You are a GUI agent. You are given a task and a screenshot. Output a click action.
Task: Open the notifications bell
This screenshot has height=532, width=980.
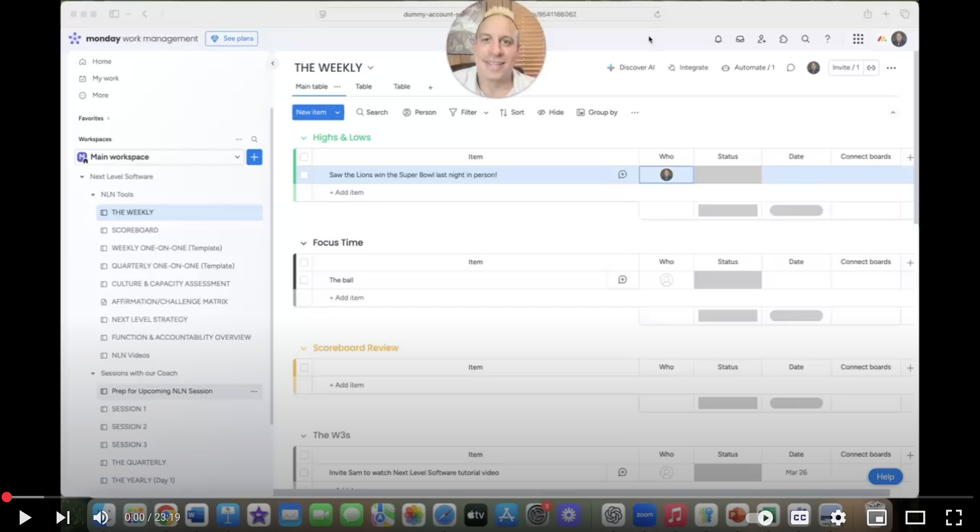pos(718,39)
